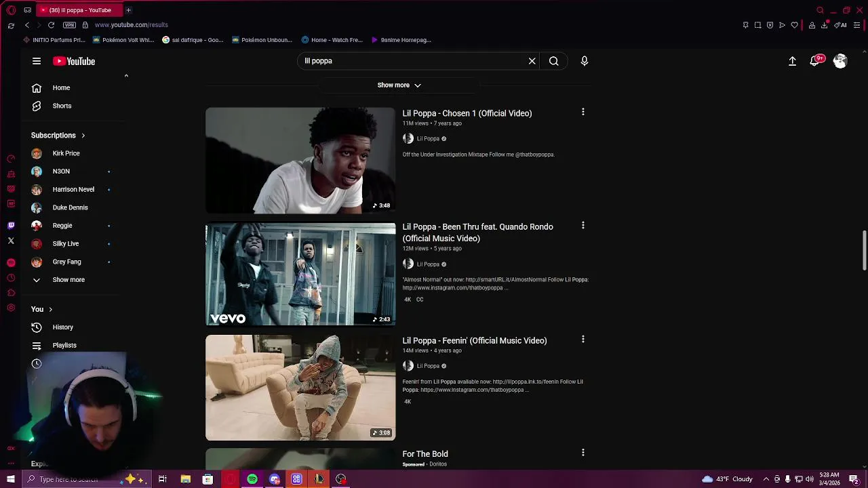Open the options menu for the Chosen 1 video
Image resolution: width=868 pixels, height=488 pixels.
click(x=583, y=112)
